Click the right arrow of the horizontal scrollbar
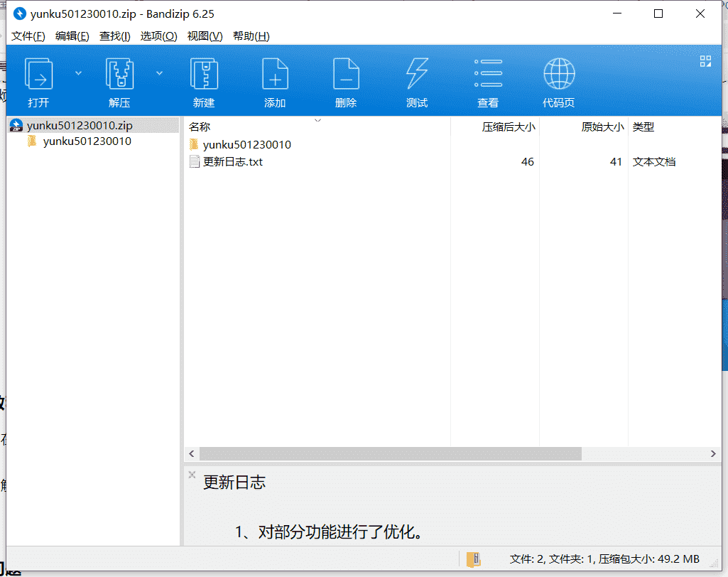This screenshot has width=728, height=577. [x=713, y=453]
